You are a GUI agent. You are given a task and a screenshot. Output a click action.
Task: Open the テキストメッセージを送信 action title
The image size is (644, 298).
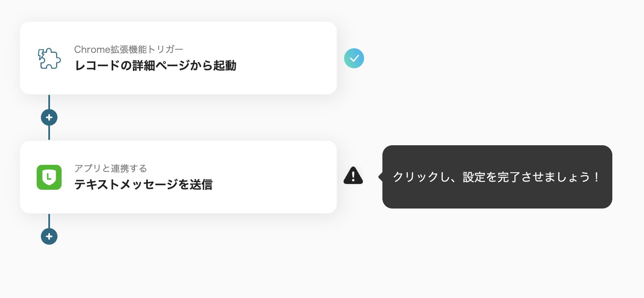(143, 185)
